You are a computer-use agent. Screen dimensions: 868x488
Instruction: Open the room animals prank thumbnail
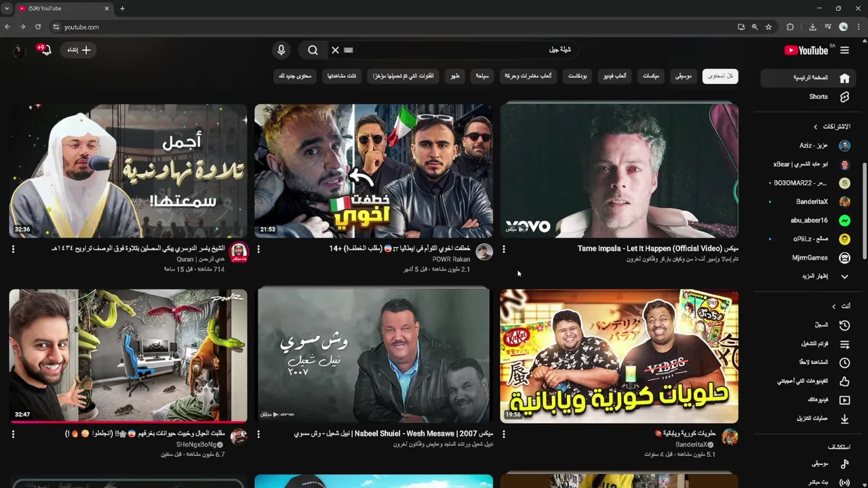[128, 356]
